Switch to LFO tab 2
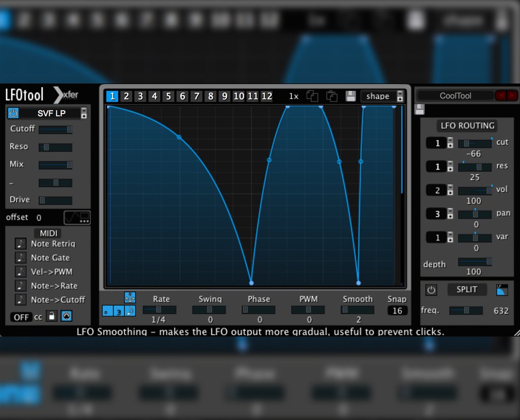520x420 pixels. (126, 96)
